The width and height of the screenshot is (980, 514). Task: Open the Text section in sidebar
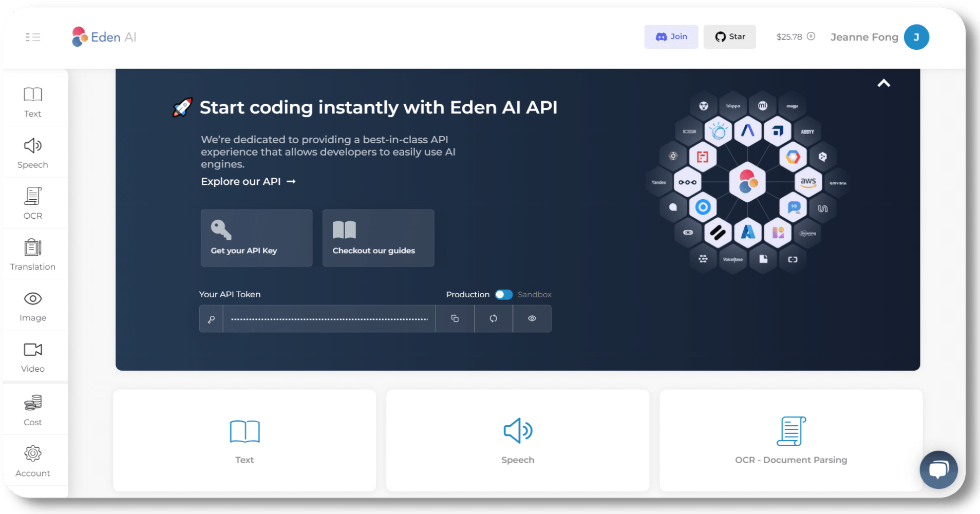tap(33, 102)
